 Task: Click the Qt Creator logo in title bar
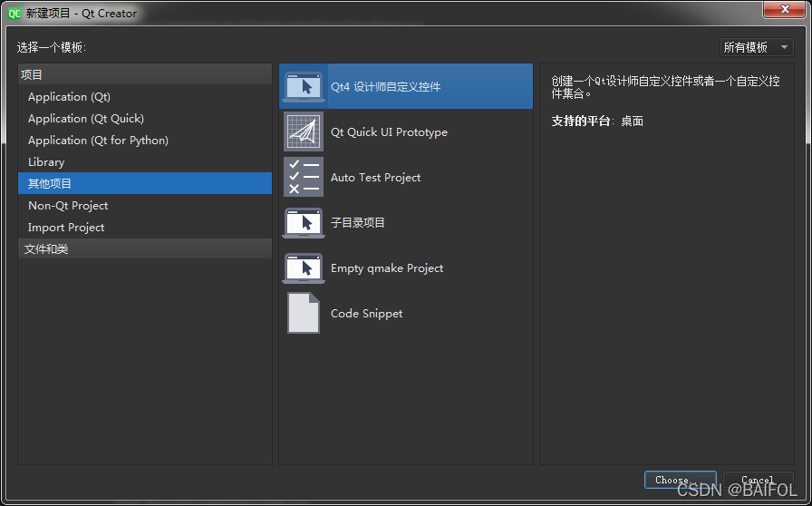14,14
